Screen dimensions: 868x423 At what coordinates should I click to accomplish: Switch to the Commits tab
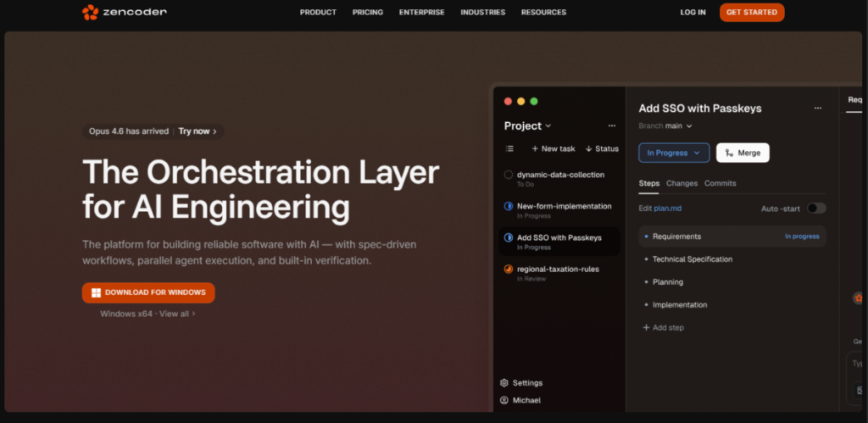(x=720, y=183)
